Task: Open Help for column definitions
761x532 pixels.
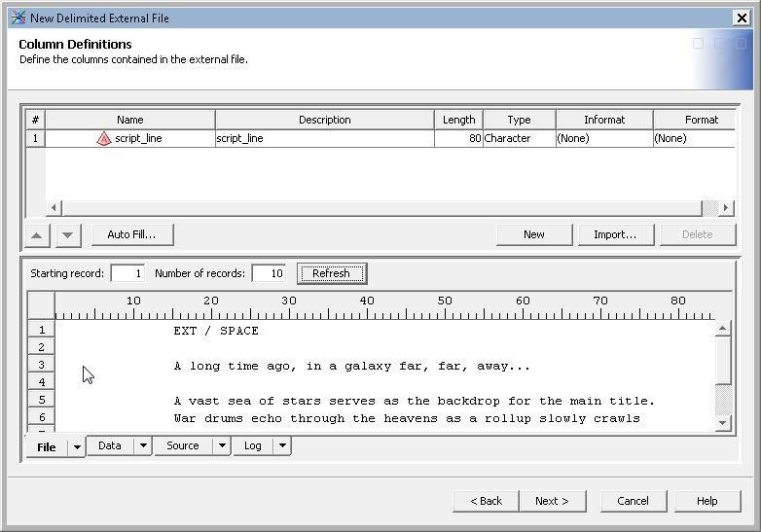Action: [707, 501]
